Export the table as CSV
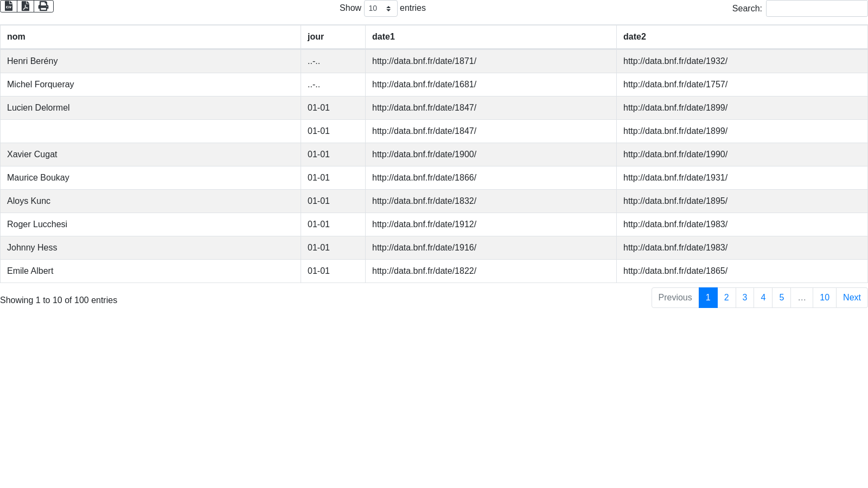868x488 pixels. pos(9,6)
